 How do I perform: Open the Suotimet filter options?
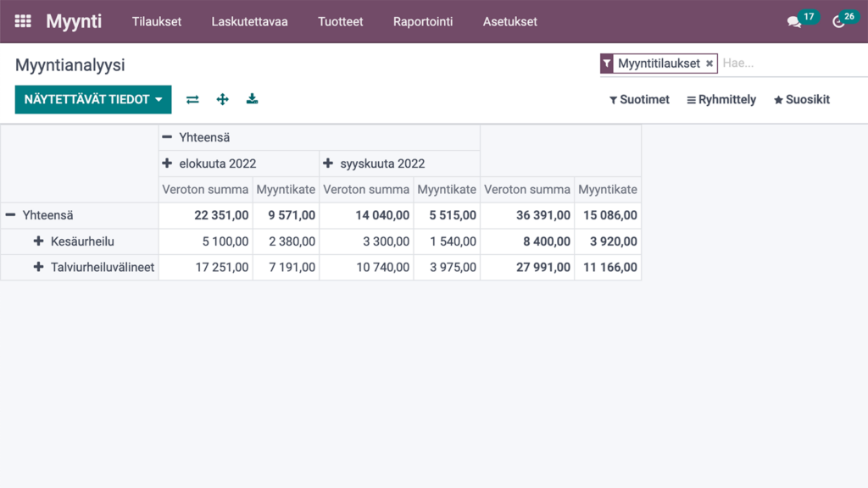click(639, 99)
